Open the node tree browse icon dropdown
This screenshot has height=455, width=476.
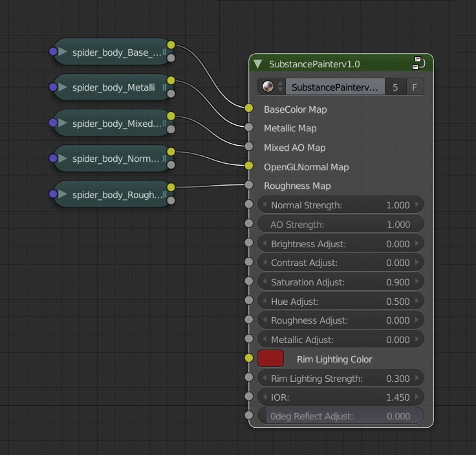272,87
